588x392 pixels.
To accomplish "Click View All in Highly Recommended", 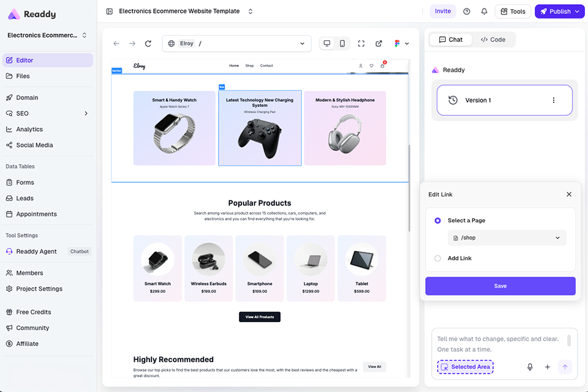I will click(x=374, y=367).
